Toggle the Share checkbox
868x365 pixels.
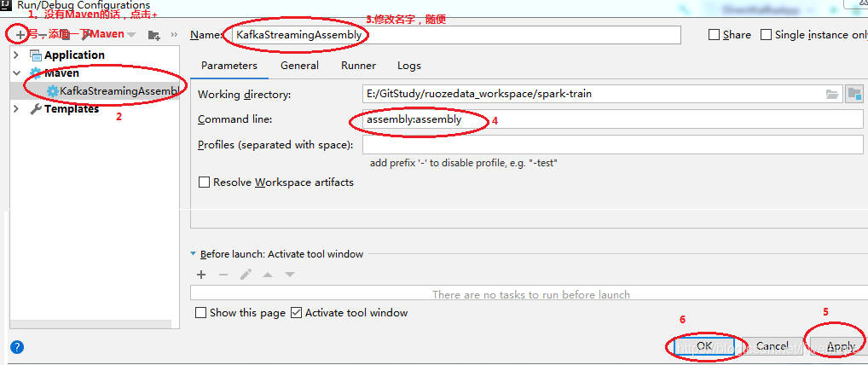(x=715, y=35)
